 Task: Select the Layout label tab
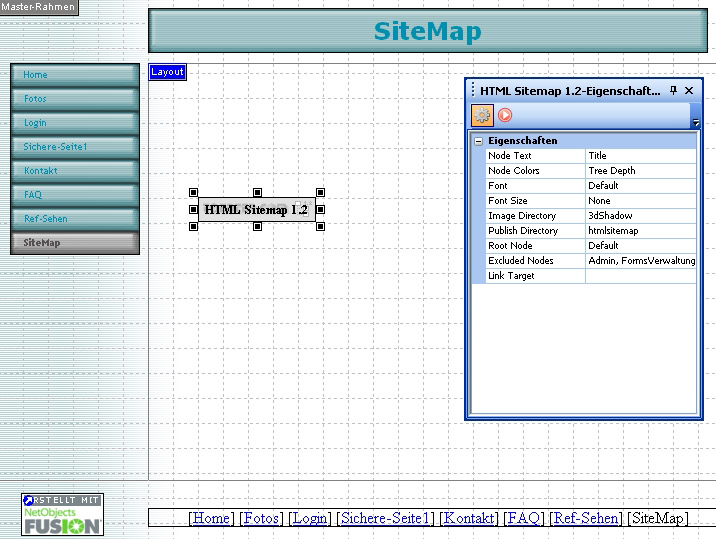[167, 72]
